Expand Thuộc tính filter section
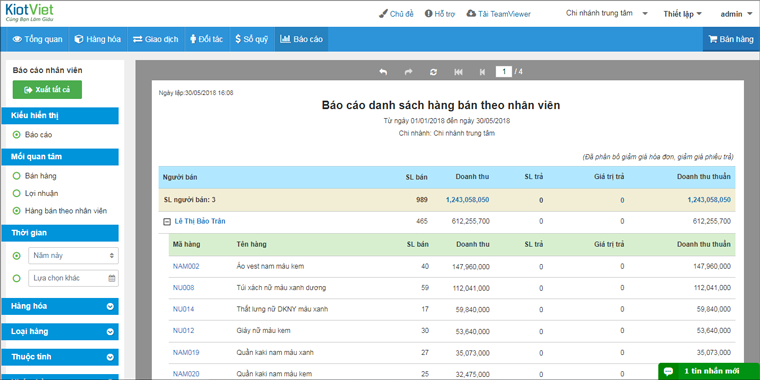760x380 pixels. click(x=61, y=357)
